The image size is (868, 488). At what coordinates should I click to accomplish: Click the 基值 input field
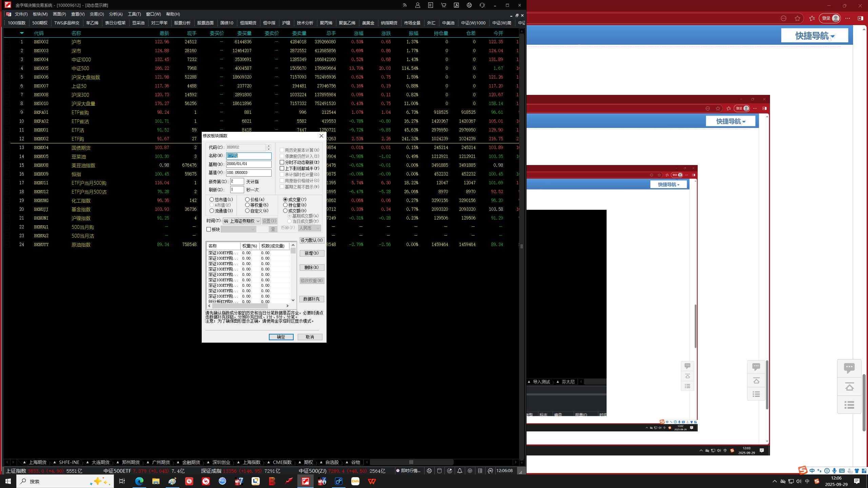[249, 173]
